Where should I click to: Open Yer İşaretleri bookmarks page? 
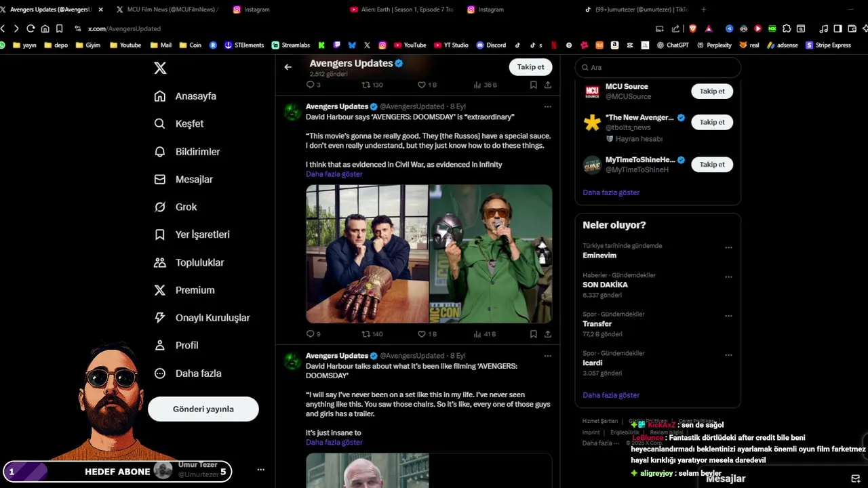(192, 235)
